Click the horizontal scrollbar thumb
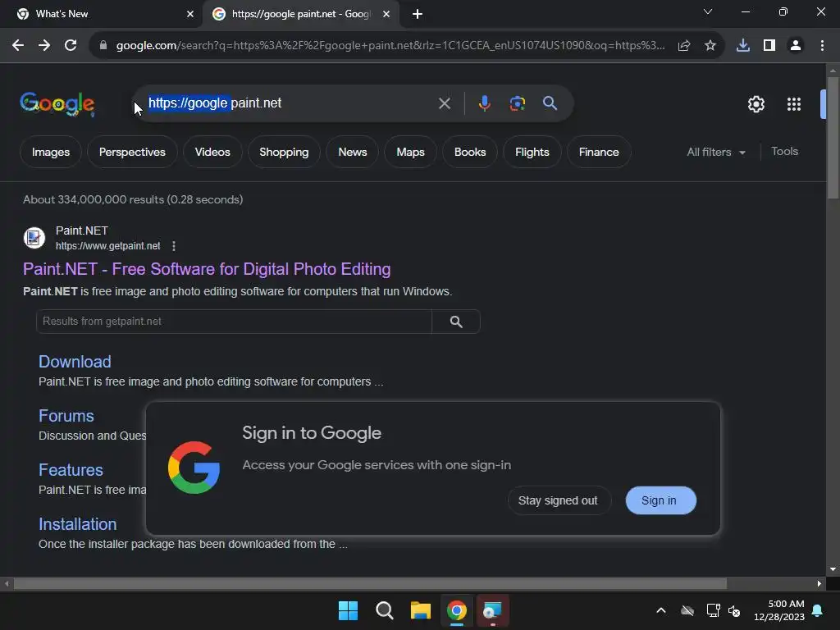This screenshot has height=630, width=840. tap(370, 583)
